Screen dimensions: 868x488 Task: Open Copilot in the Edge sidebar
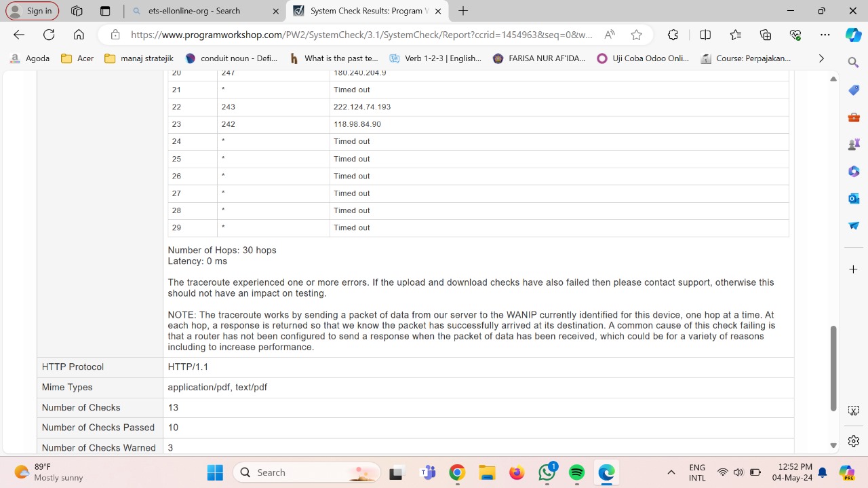click(853, 35)
